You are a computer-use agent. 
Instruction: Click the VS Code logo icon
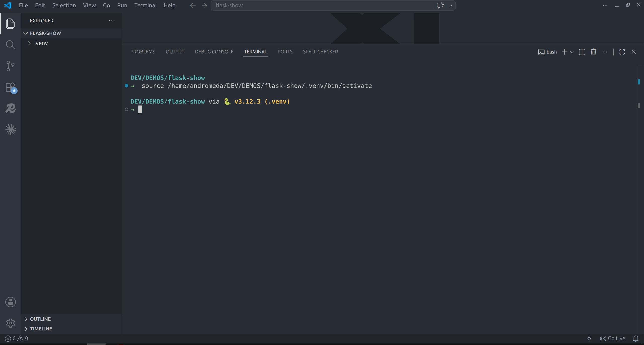[x=8, y=5]
